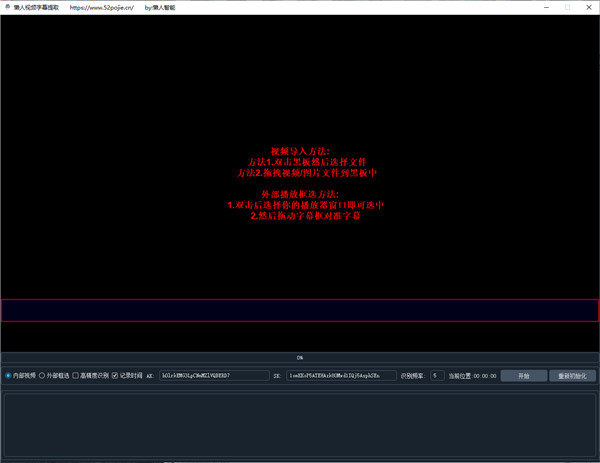This screenshot has height=463, width=600.
Task: Click the 当前位置 00:00:00 time label
Action: tap(472, 376)
